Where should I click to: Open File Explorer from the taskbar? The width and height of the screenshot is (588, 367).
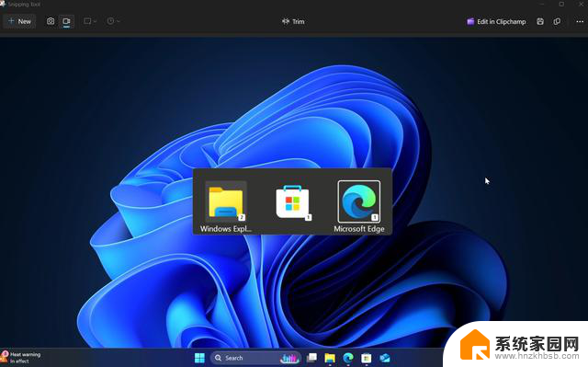coord(330,358)
